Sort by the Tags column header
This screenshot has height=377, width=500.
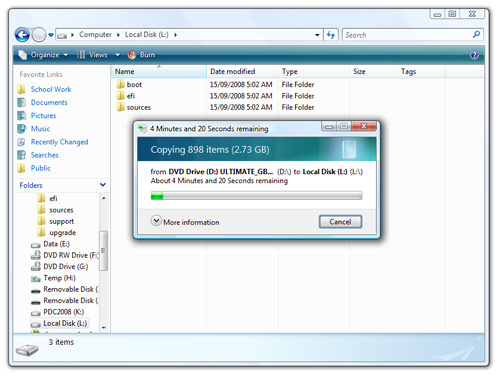point(421,71)
